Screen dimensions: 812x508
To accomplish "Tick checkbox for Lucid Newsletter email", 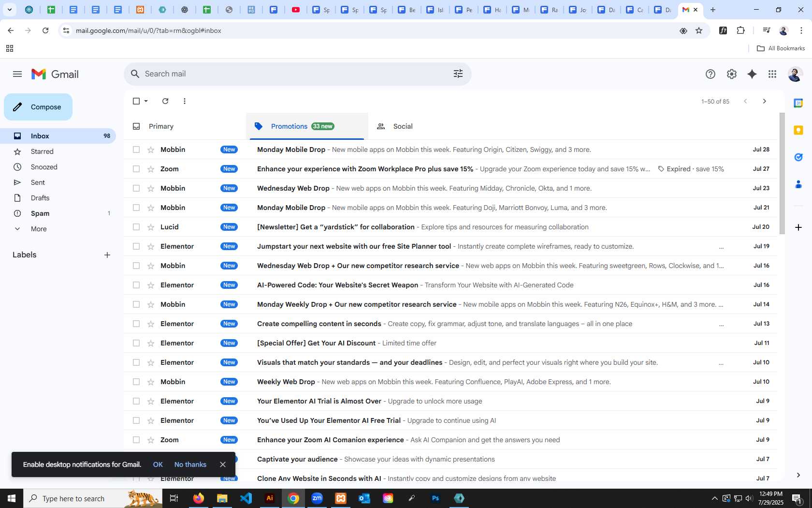I will coord(136,227).
